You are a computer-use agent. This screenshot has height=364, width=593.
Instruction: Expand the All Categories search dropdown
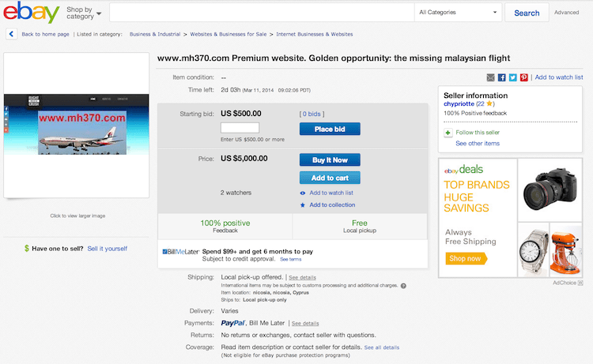click(459, 13)
